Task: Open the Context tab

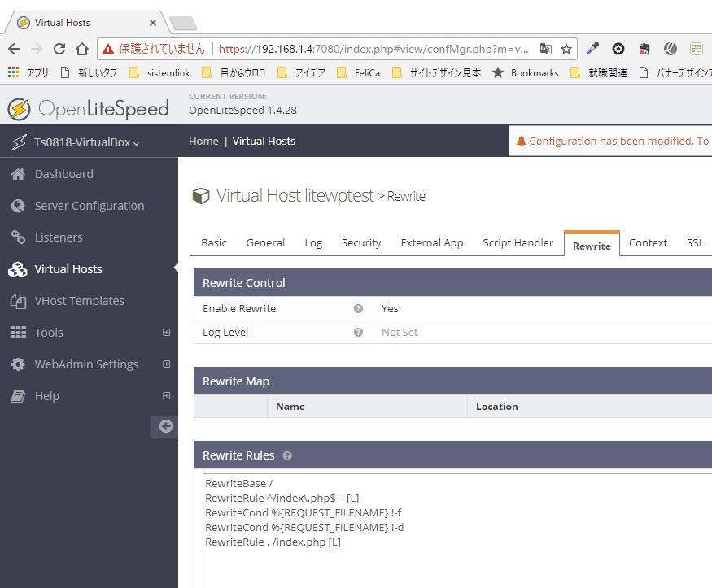Action: (x=648, y=243)
